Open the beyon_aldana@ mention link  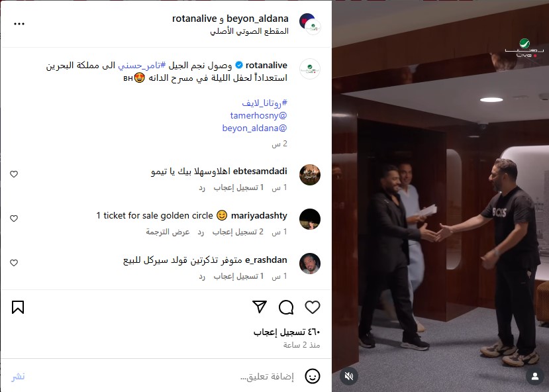point(254,128)
